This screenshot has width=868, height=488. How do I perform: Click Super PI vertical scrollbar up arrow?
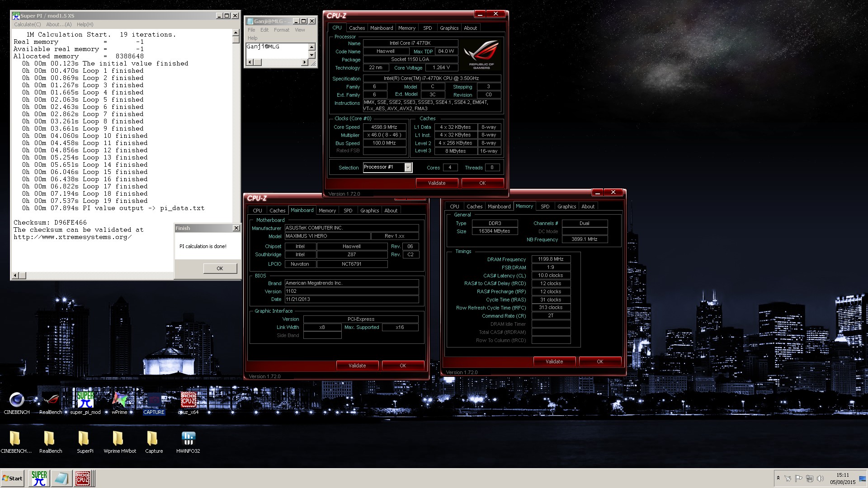click(x=236, y=33)
